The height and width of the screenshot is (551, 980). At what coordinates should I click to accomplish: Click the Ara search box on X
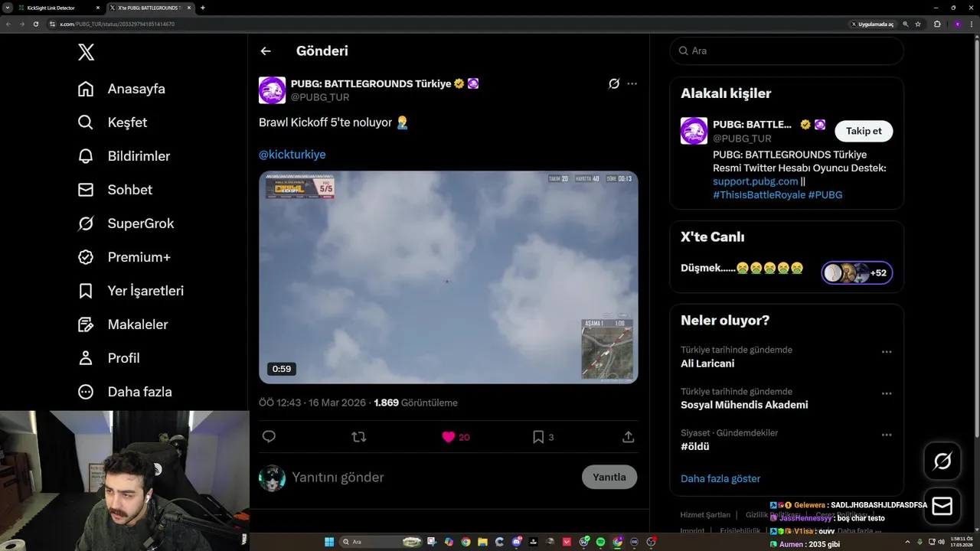pyautogui.click(x=786, y=51)
